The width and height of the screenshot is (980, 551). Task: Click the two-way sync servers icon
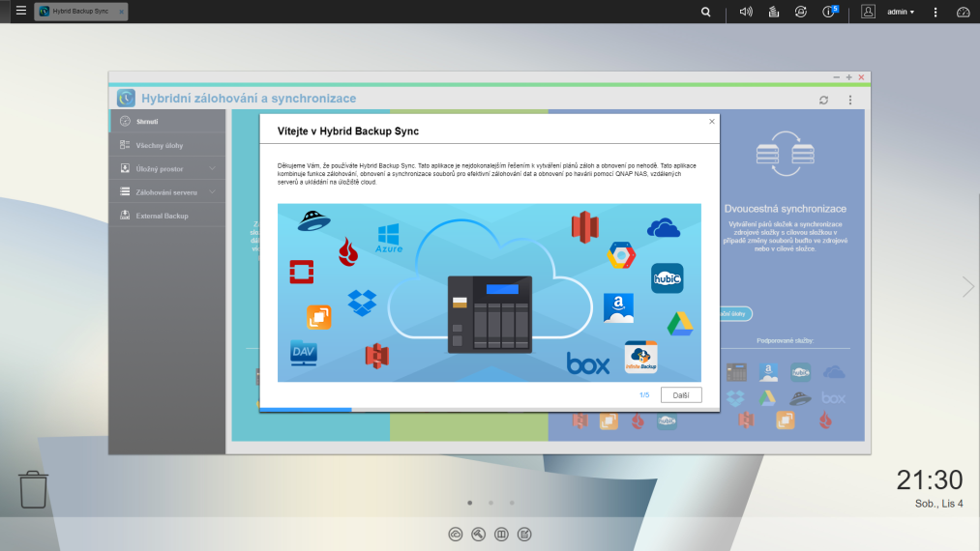[785, 154]
